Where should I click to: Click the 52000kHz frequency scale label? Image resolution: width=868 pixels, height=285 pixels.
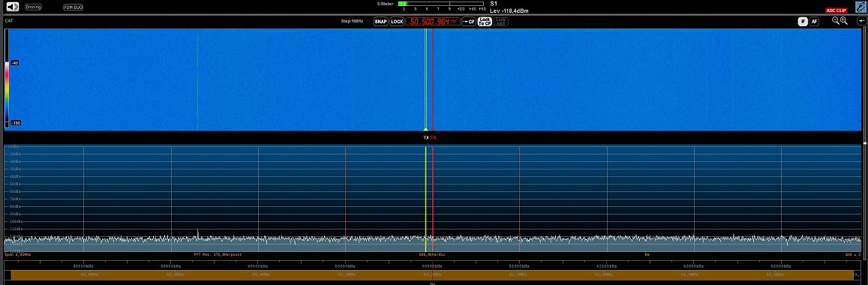click(694, 265)
